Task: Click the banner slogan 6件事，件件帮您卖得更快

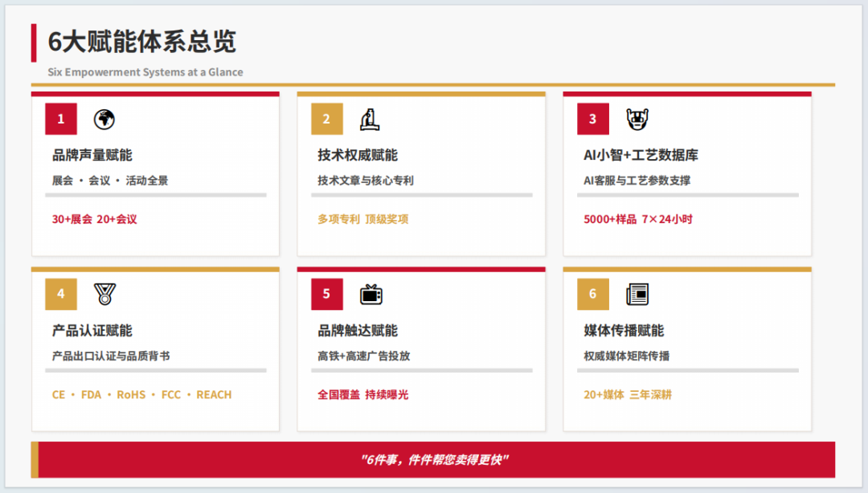Action: pos(435,460)
